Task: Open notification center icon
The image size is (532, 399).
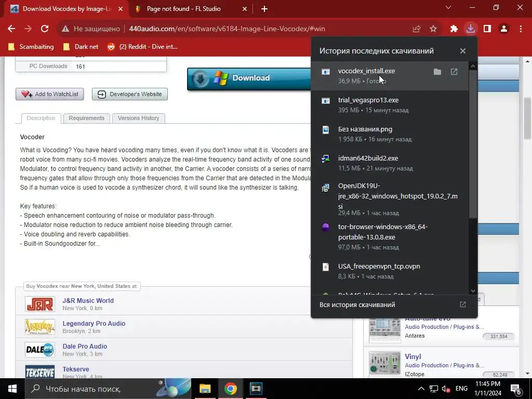Action: point(516,389)
